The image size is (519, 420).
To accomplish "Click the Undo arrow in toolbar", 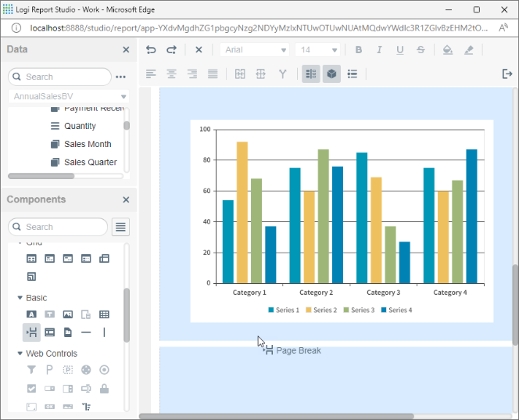I will 151,50.
